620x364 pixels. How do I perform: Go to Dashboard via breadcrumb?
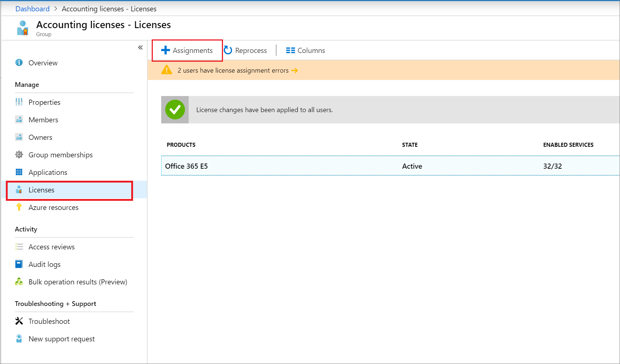point(33,9)
